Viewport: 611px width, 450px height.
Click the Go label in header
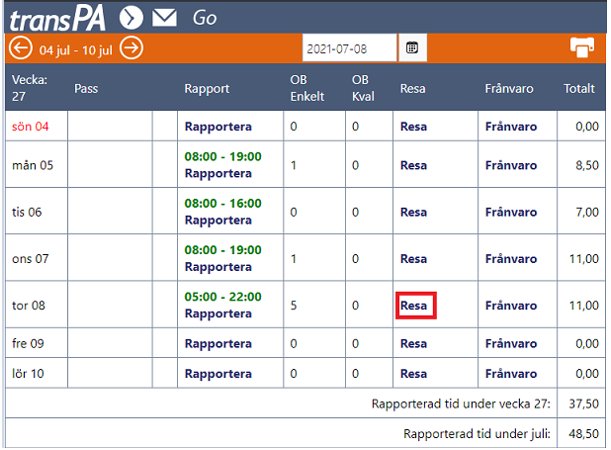coord(205,18)
